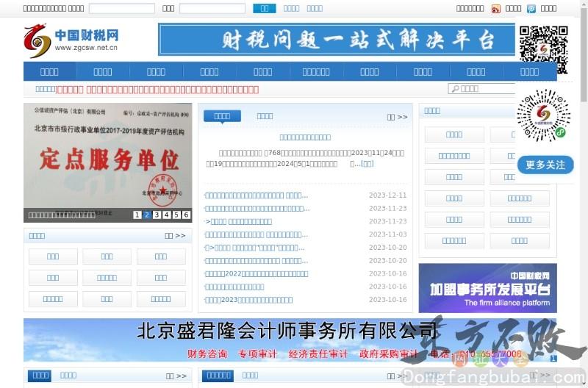Click the >> more link in news panel
The image size is (588, 388).
point(397,117)
